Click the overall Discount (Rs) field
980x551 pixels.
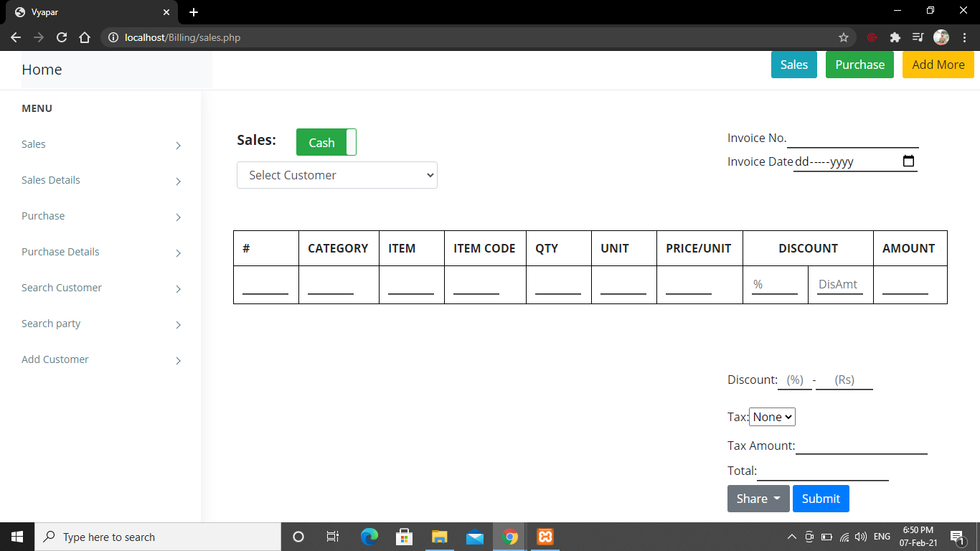[x=844, y=380]
